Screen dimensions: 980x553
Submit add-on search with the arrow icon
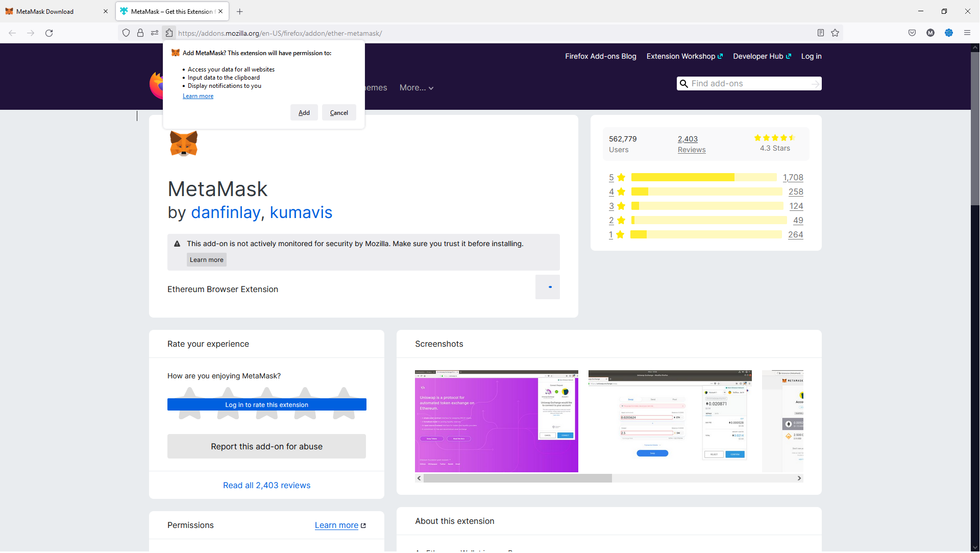pyautogui.click(x=815, y=84)
